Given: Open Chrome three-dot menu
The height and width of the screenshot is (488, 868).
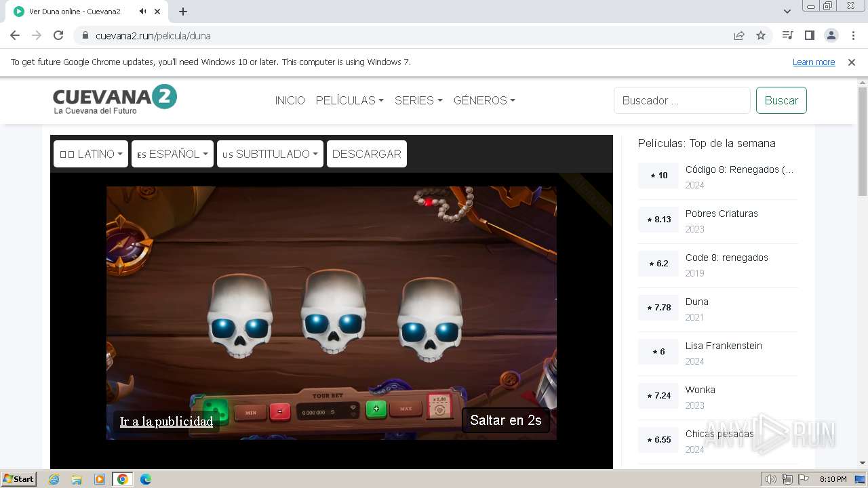Looking at the screenshot, I should 853,35.
